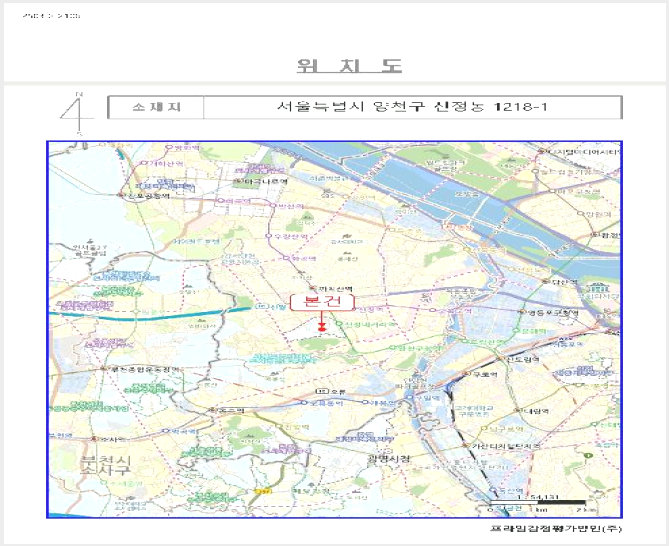The height and width of the screenshot is (546, 669).
Task: Click the north arrow compass symbol
Action: (77, 113)
